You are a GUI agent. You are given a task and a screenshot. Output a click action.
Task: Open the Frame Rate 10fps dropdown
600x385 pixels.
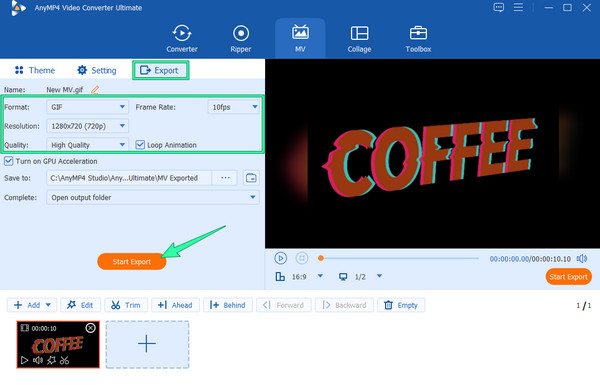(x=233, y=107)
